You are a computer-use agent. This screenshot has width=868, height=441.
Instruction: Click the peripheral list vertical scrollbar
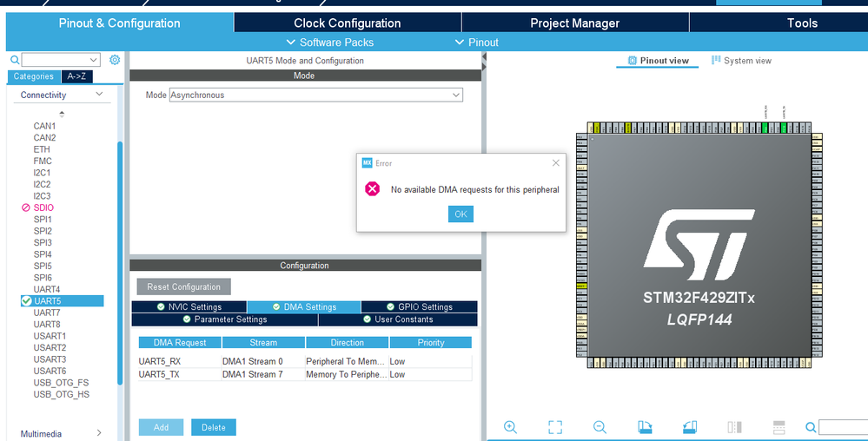pyautogui.click(x=120, y=263)
